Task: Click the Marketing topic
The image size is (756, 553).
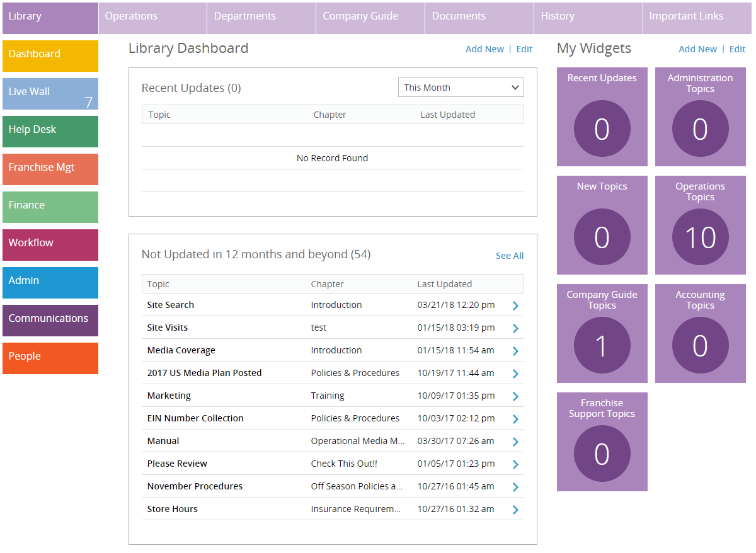Action: pyautogui.click(x=169, y=396)
